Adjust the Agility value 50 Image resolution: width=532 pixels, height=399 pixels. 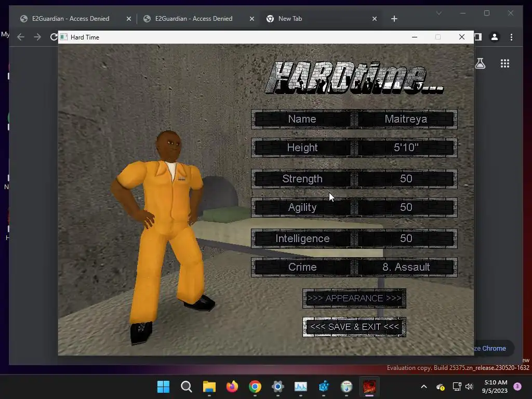click(406, 207)
